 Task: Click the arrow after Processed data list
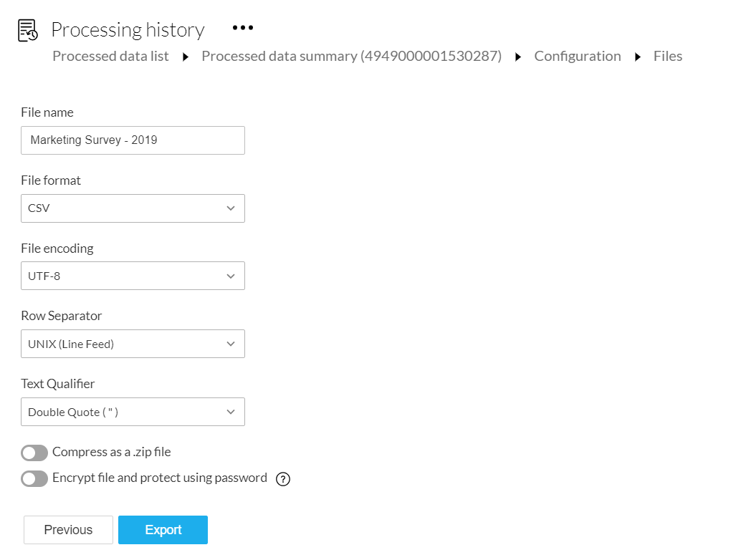186,57
